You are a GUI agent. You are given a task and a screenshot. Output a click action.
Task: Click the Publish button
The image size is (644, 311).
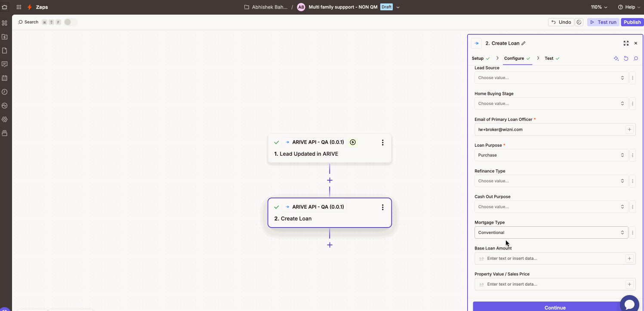click(632, 22)
